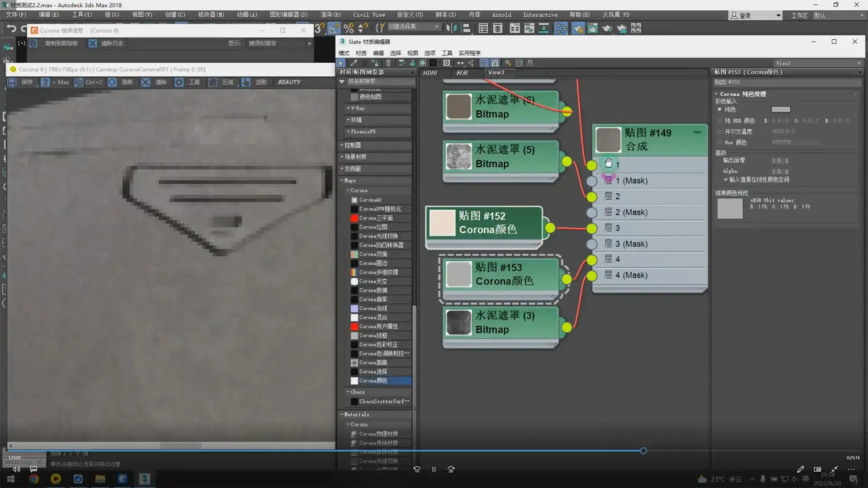Toggle 输入值是在线性颜色空间 checkbox
The height and width of the screenshot is (488, 868).
(726, 179)
